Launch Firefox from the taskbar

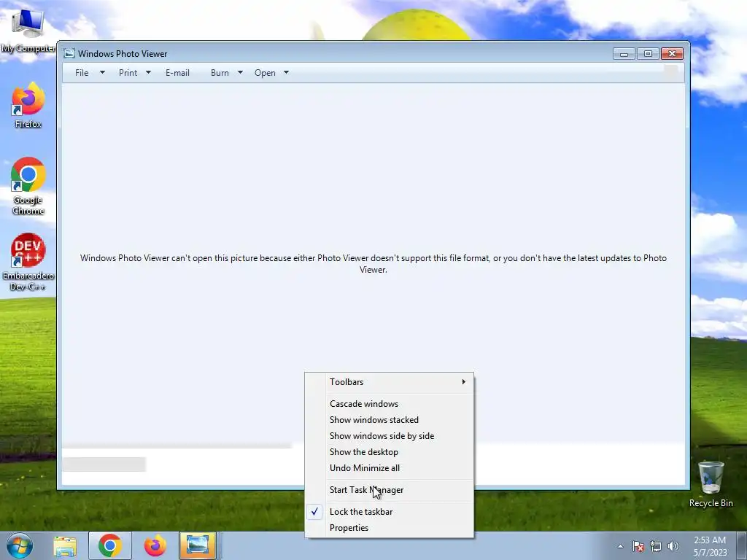155,545
